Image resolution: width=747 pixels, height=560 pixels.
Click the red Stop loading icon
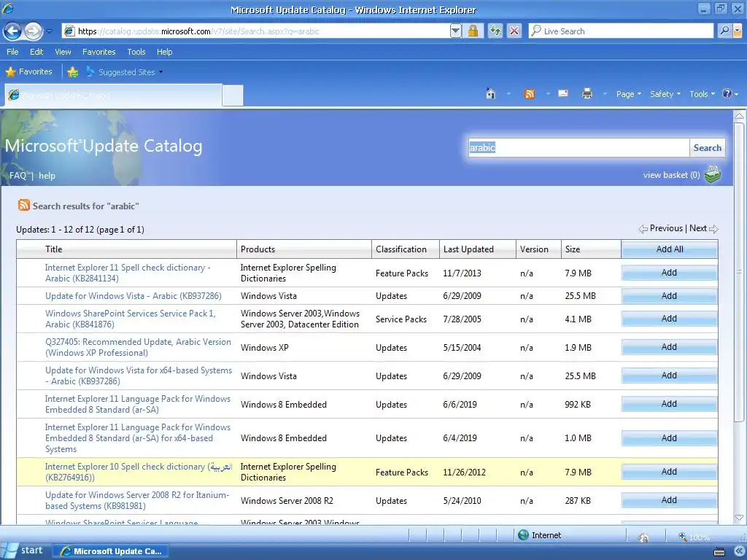pyautogui.click(x=514, y=31)
